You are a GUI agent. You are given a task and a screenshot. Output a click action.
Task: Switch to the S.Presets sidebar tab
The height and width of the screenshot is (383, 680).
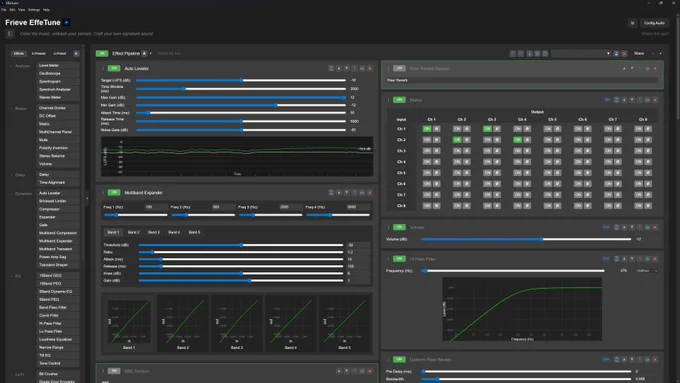[39, 53]
